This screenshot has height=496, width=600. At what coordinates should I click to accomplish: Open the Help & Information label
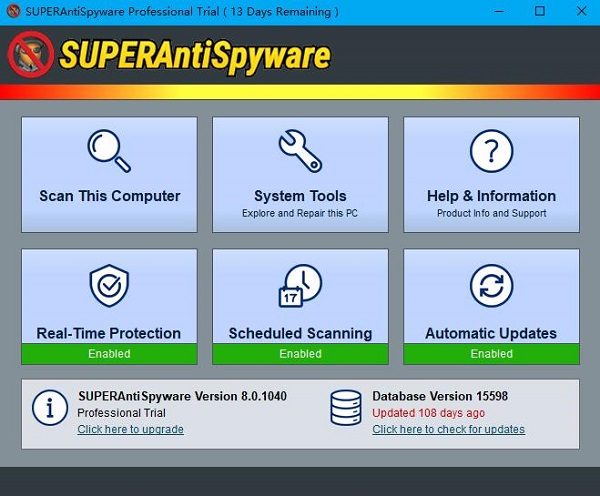[491, 196]
